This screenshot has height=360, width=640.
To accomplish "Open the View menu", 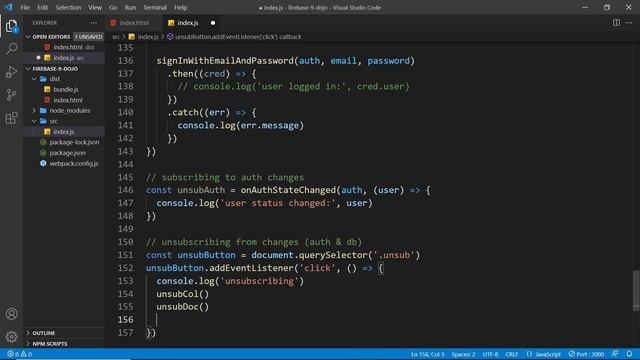I will pos(95,7).
